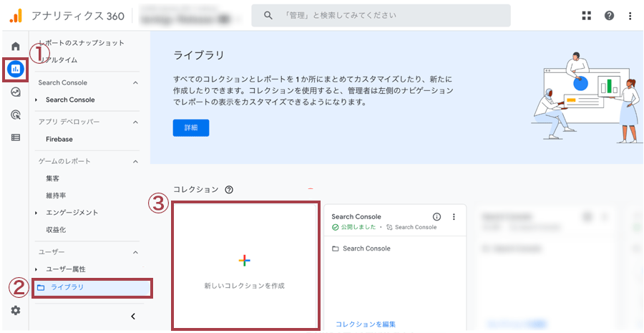Open the Admin settings gear icon
644x333 pixels.
coord(15,310)
